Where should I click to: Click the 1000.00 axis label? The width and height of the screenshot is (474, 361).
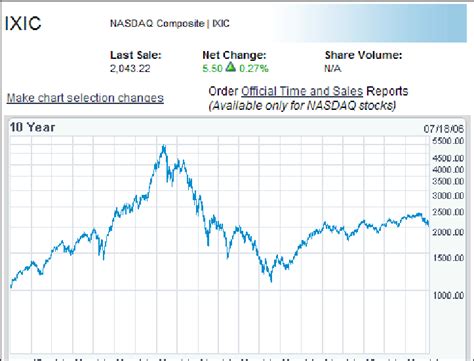(448, 295)
